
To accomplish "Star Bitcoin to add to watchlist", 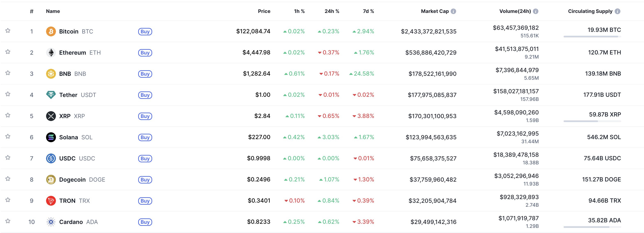I will click(x=8, y=31).
